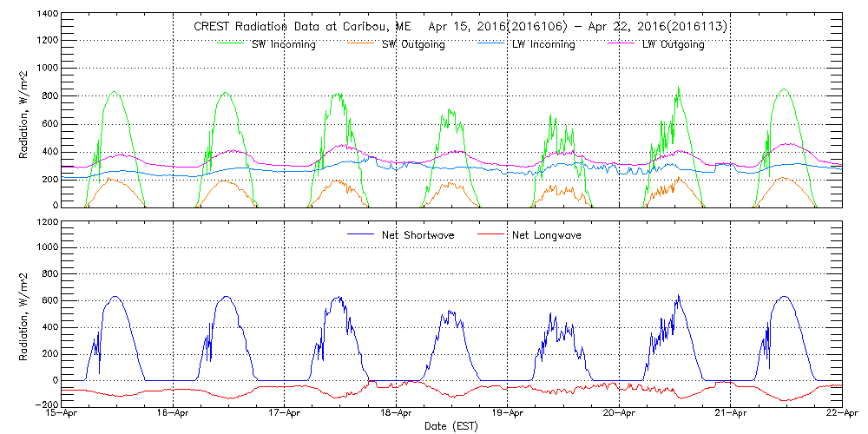Click the Net Shortwave legend label

417,234
